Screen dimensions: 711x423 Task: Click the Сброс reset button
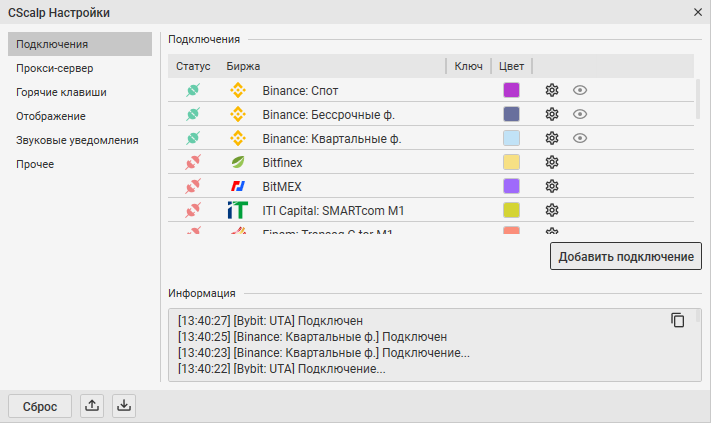click(40, 406)
